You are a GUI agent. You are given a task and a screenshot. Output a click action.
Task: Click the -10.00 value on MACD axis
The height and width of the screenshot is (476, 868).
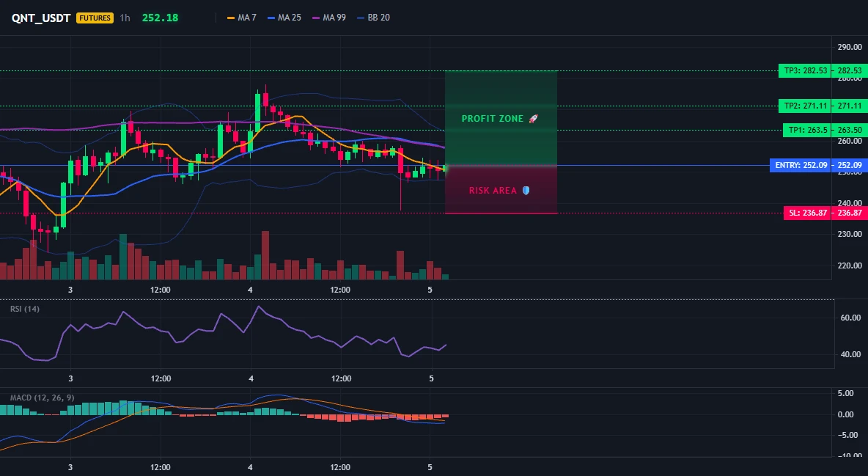850,456
